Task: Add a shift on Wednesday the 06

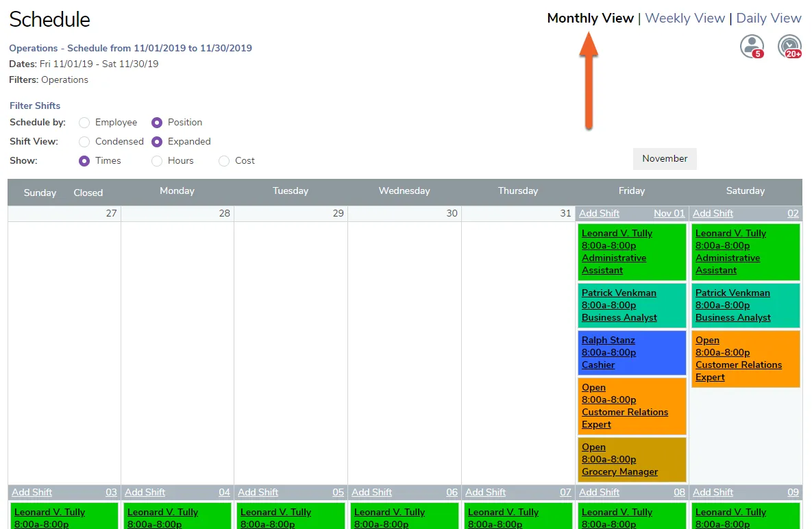Action: [x=372, y=492]
